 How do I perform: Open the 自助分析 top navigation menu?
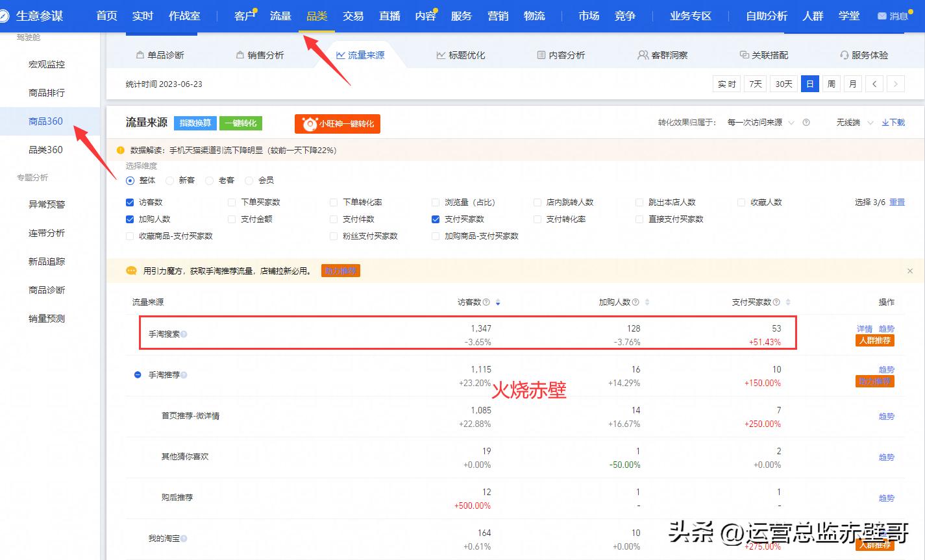[767, 16]
